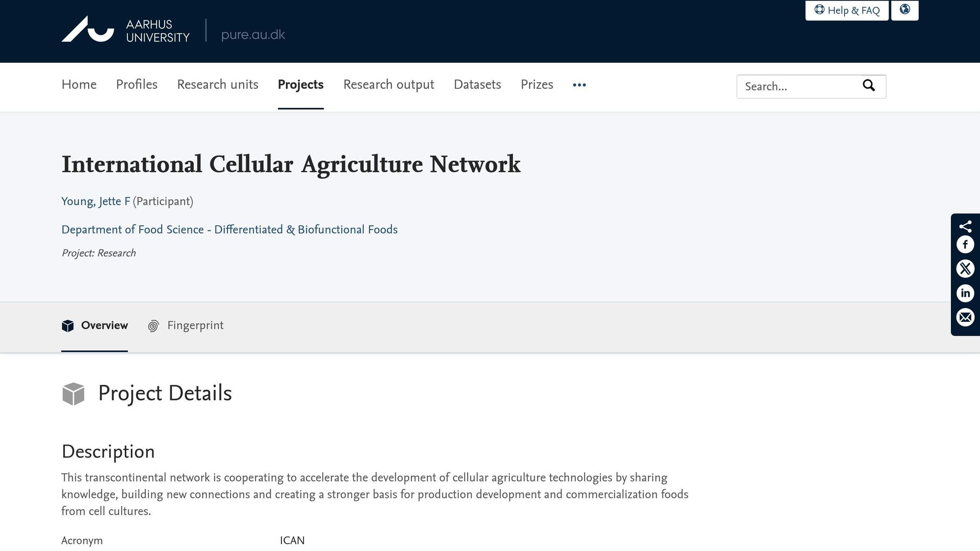The height and width of the screenshot is (551, 980).
Task: Click the share icon in sidebar
Action: 965,226
